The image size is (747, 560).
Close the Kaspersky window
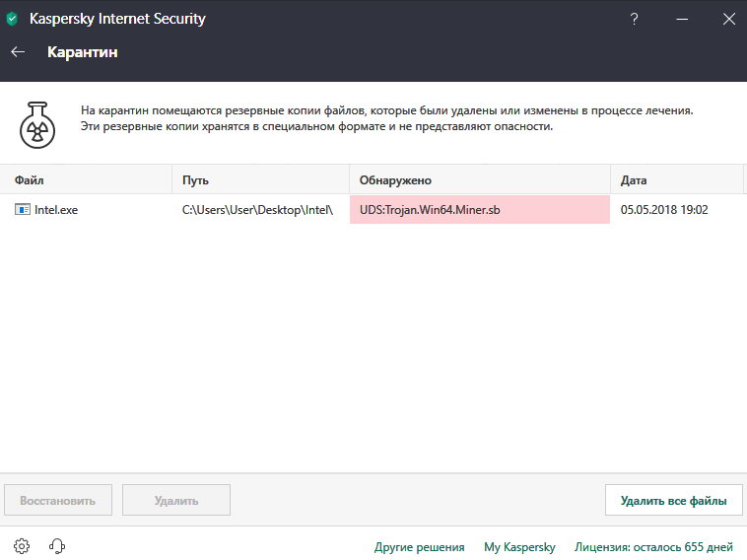click(729, 19)
